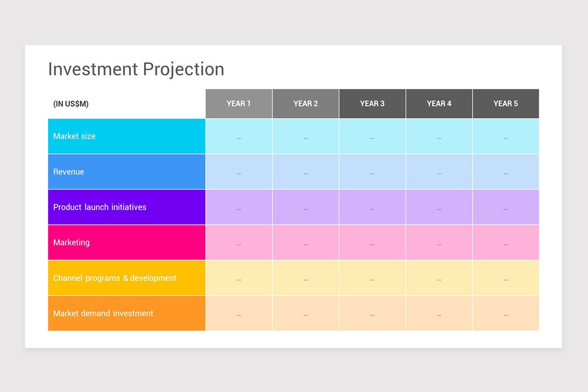Image resolution: width=588 pixels, height=392 pixels.
Task: Click the cyan Market size row label
Action: coord(126,136)
